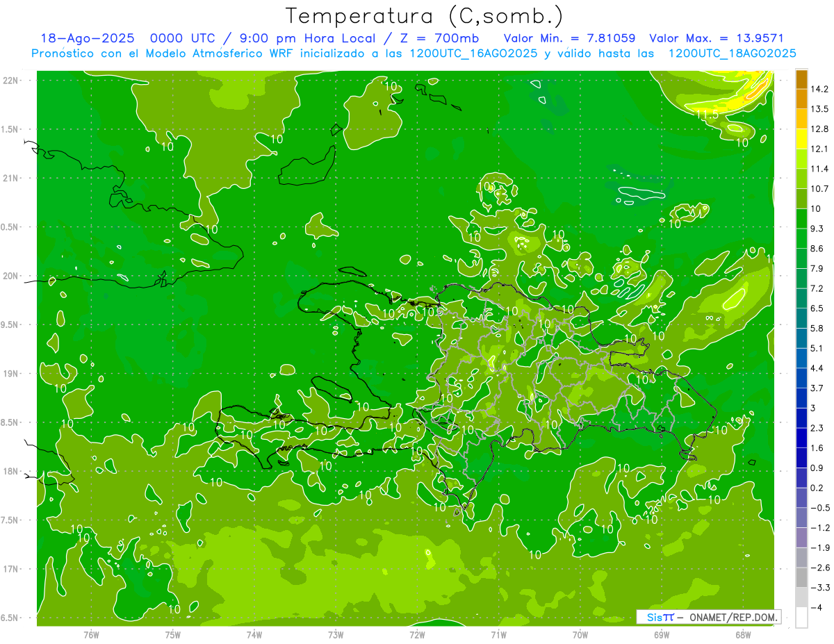Click the "18N" latitude axis label
The width and height of the screenshot is (834, 644).
pyautogui.click(x=10, y=471)
